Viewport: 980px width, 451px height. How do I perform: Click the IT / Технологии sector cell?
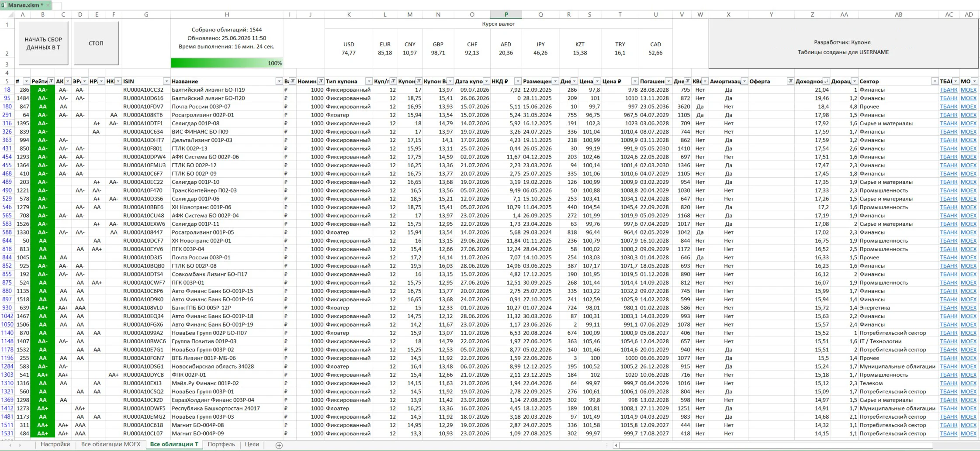898,341
